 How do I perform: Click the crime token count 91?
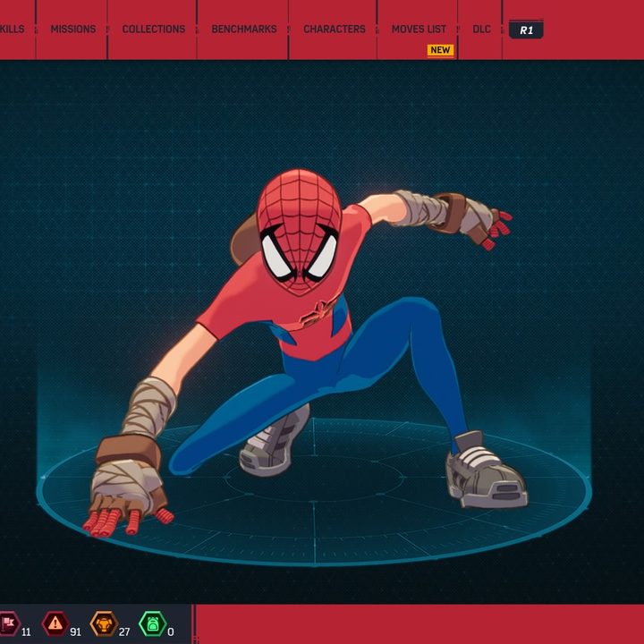pyautogui.click(x=75, y=631)
